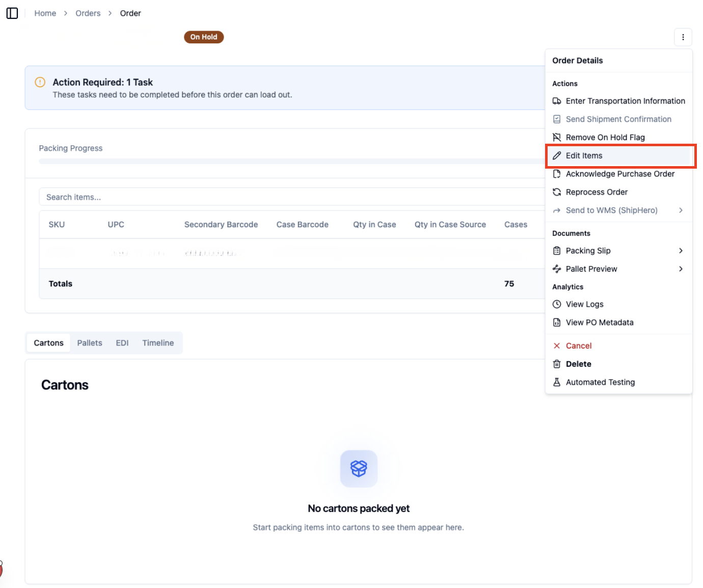Click the Reprocess Order refresh icon

557,192
